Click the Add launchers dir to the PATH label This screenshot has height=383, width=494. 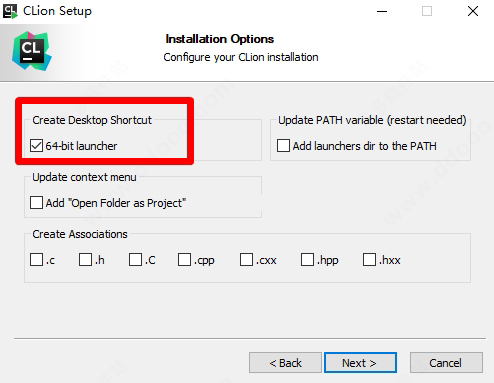(x=365, y=146)
